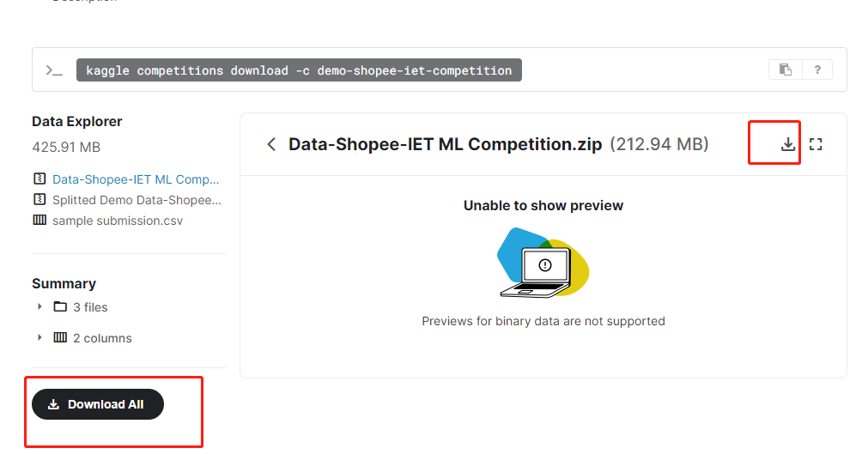
Task: Click the zip icon beside Splitted Demo Data-Shopee
Action: [x=39, y=200]
